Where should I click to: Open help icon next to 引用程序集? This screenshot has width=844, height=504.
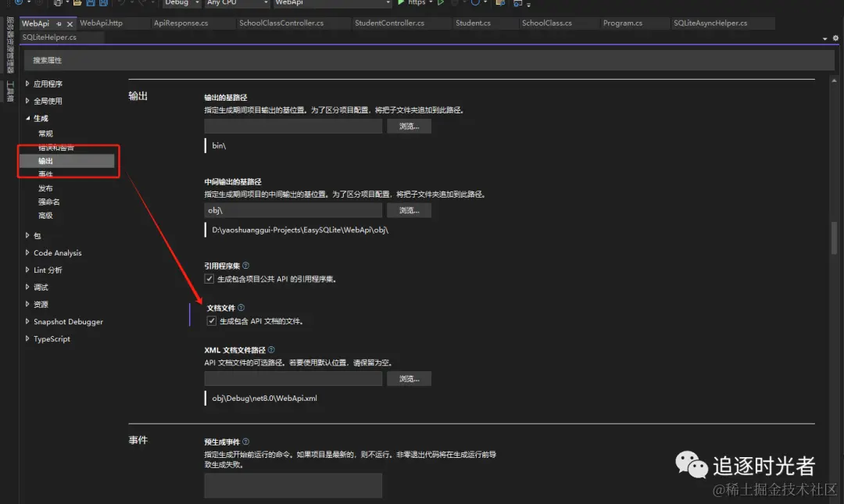[x=246, y=266]
